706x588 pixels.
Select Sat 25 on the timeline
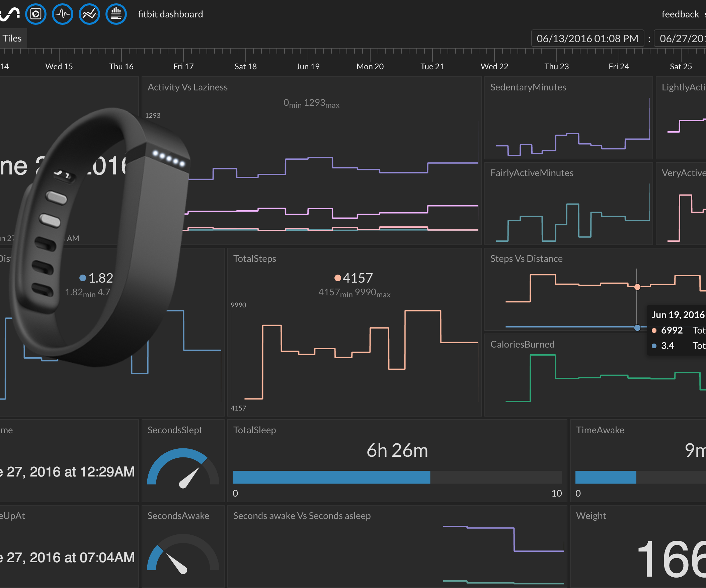(681, 66)
